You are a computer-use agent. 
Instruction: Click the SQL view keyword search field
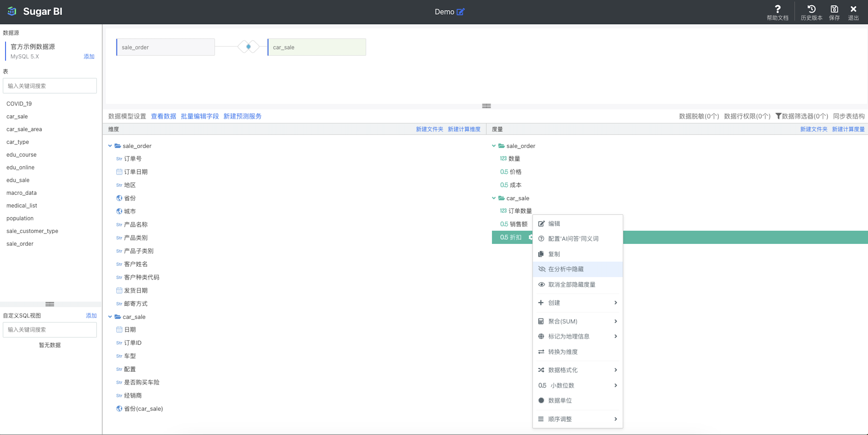tap(50, 330)
